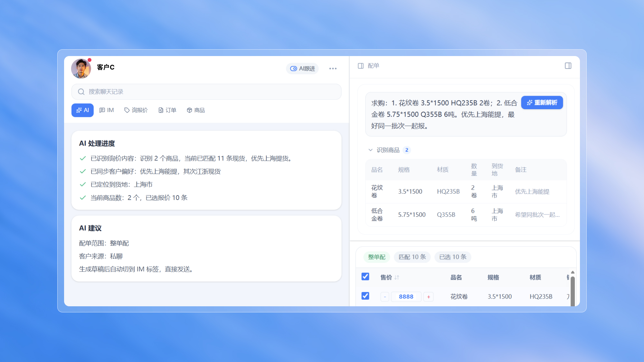Screen dimensions: 644x362
Task: Click the 客户C avatar photo
Action: (81, 68)
